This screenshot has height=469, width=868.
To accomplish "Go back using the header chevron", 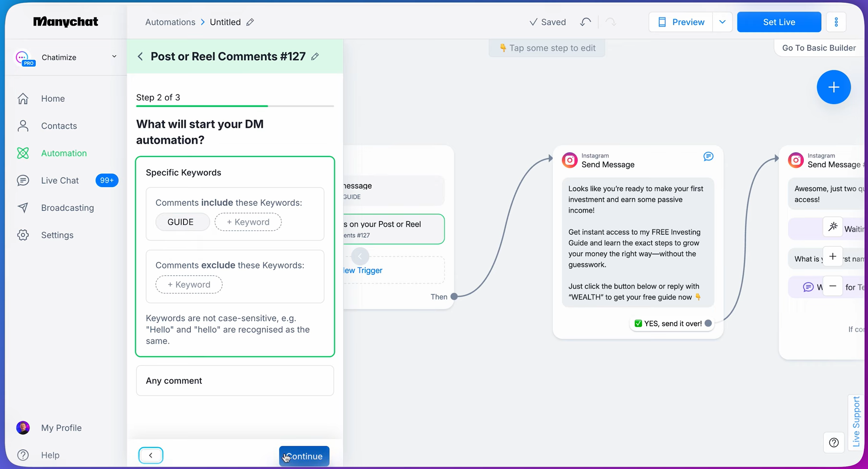I will 140,56.
